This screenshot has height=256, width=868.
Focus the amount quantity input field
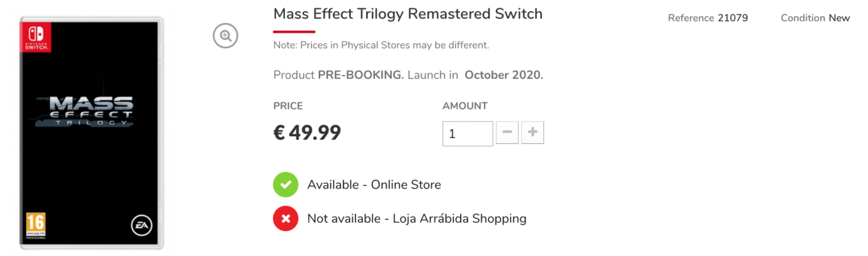[467, 134]
